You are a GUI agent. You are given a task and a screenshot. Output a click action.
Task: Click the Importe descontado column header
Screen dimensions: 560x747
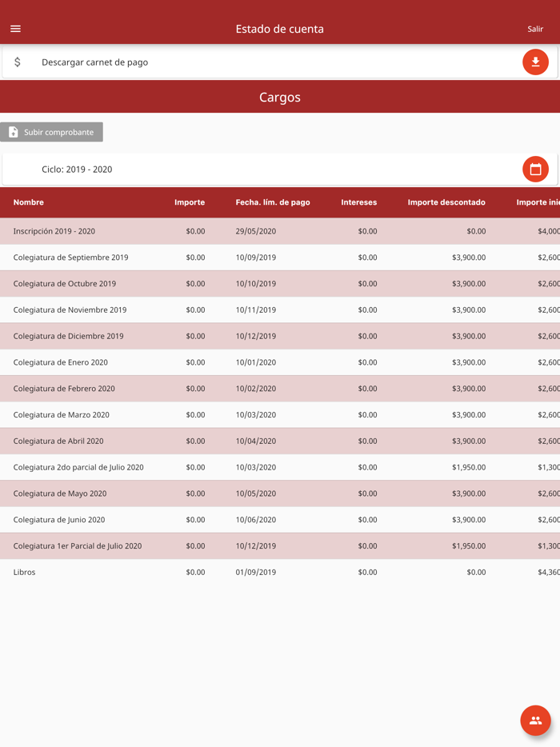pos(446,202)
